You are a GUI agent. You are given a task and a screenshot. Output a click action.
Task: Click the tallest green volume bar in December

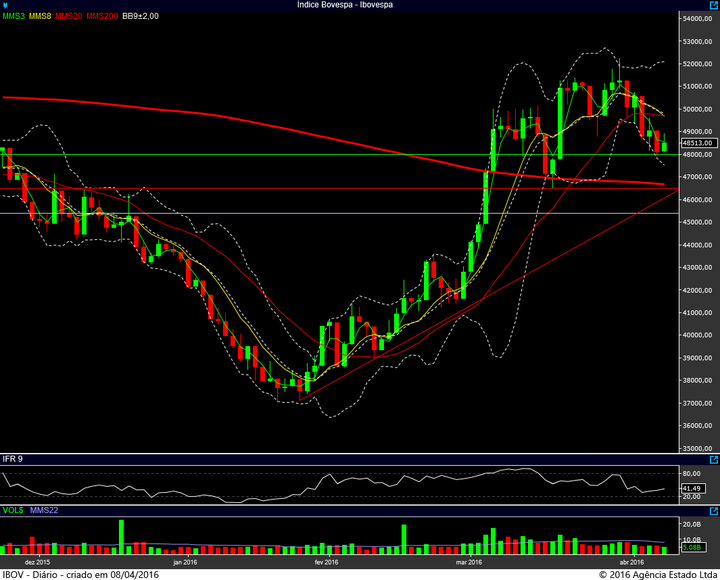click(121, 537)
